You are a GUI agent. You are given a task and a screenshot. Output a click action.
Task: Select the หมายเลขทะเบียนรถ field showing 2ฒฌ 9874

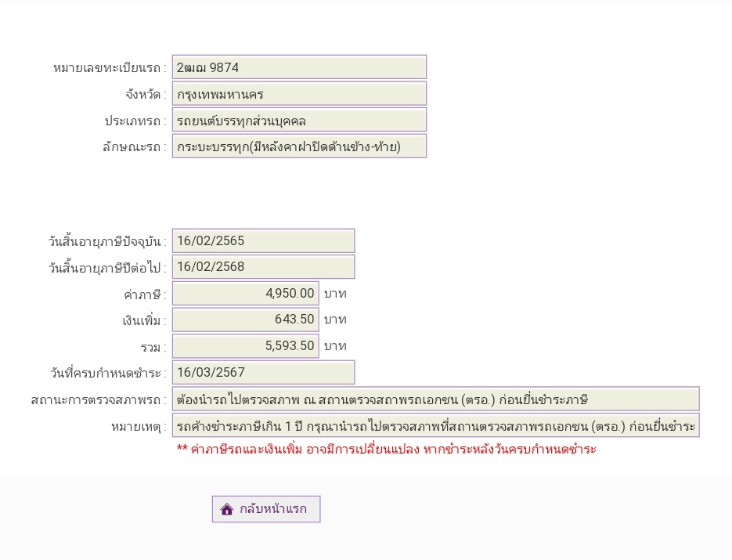click(x=299, y=67)
